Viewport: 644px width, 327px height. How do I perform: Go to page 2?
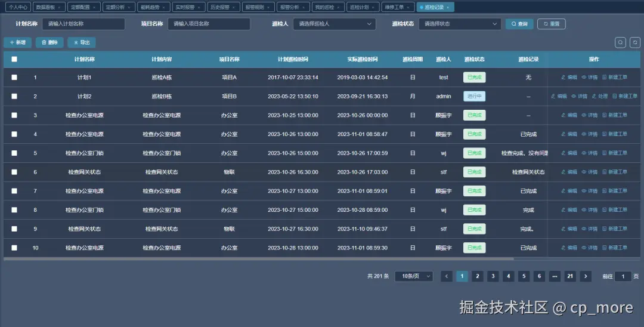coord(477,276)
